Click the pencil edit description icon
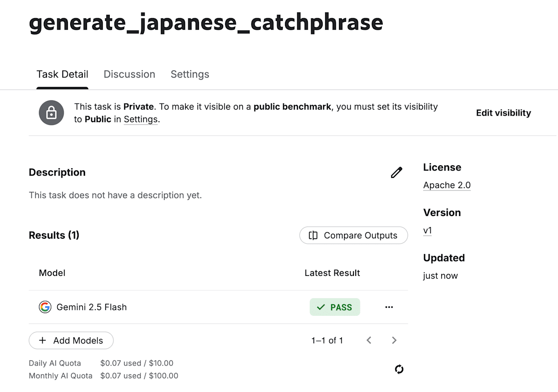Viewport: 558px width, 392px height. [x=396, y=173]
